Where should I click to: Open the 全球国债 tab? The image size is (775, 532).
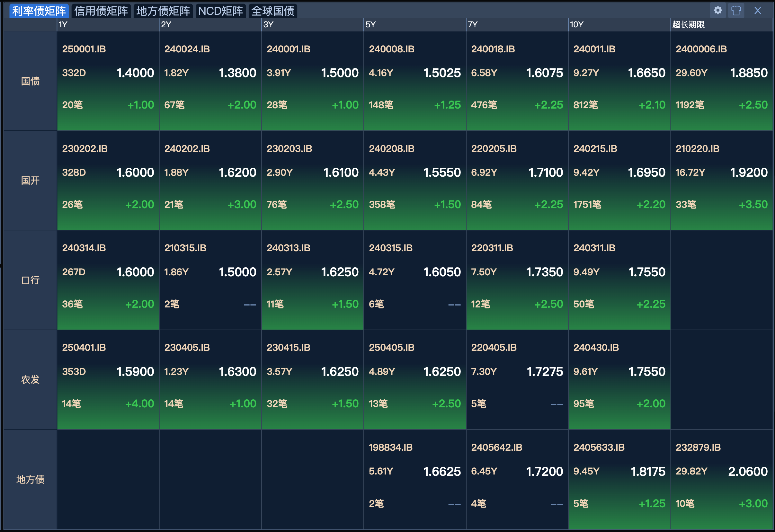(x=273, y=11)
